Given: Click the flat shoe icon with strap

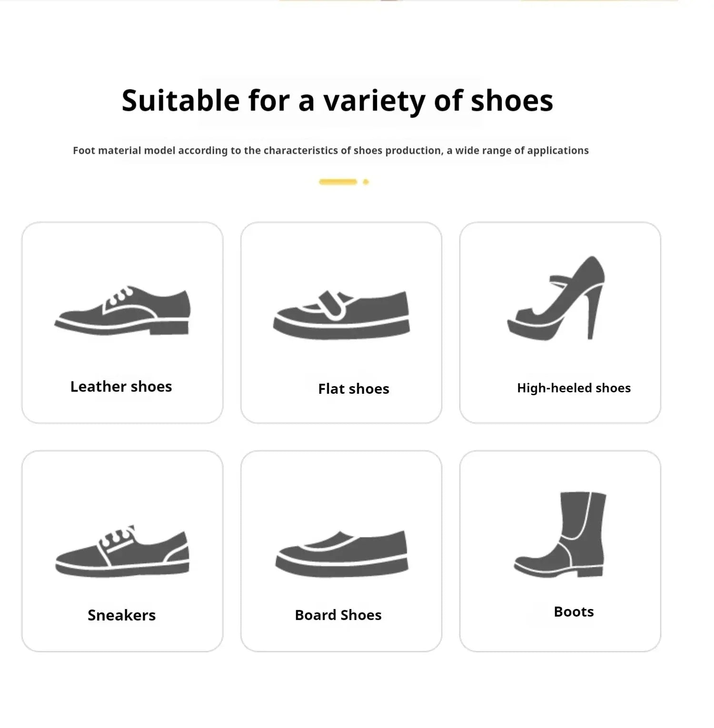Looking at the screenshot, I should (341, 314).
